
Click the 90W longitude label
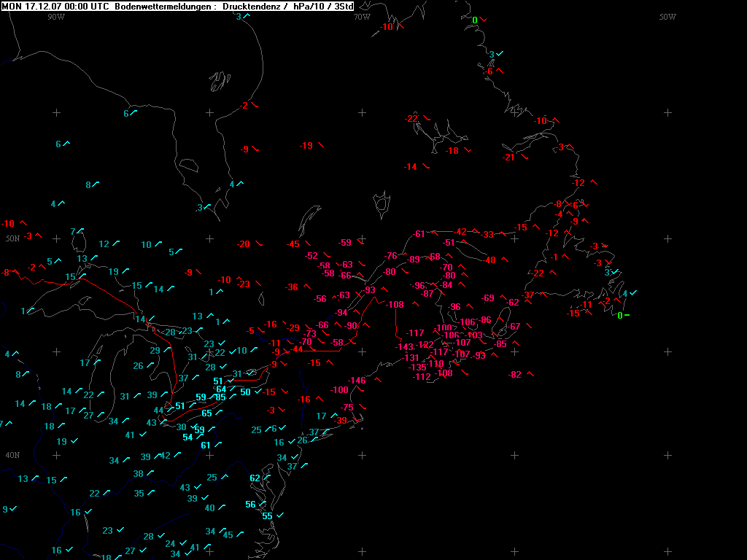(x=56, y=16)
